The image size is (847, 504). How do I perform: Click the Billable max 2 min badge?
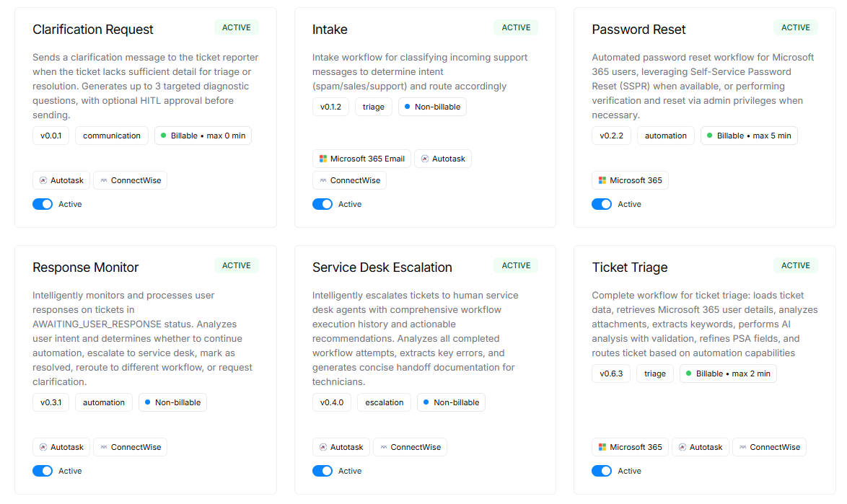[x=727, y=373]
